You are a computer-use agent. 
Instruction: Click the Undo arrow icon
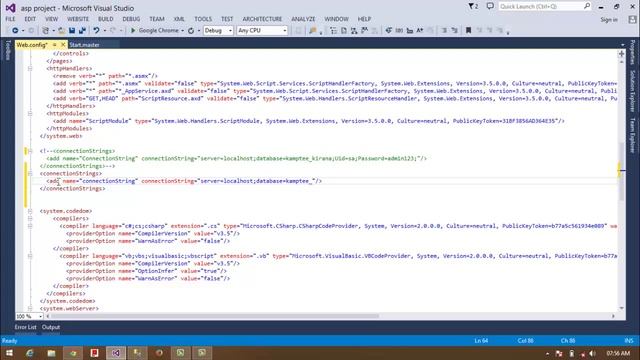pos(96,31)
